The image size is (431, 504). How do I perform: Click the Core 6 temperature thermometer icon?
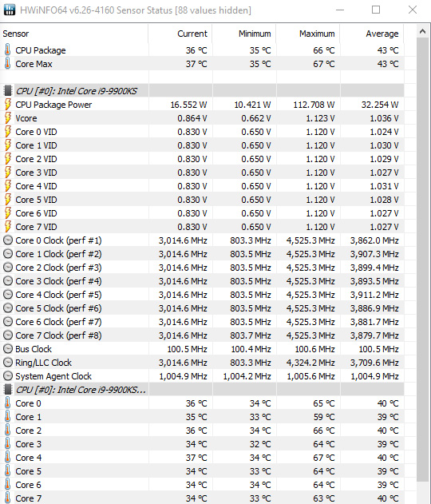[x=7, y=484]
